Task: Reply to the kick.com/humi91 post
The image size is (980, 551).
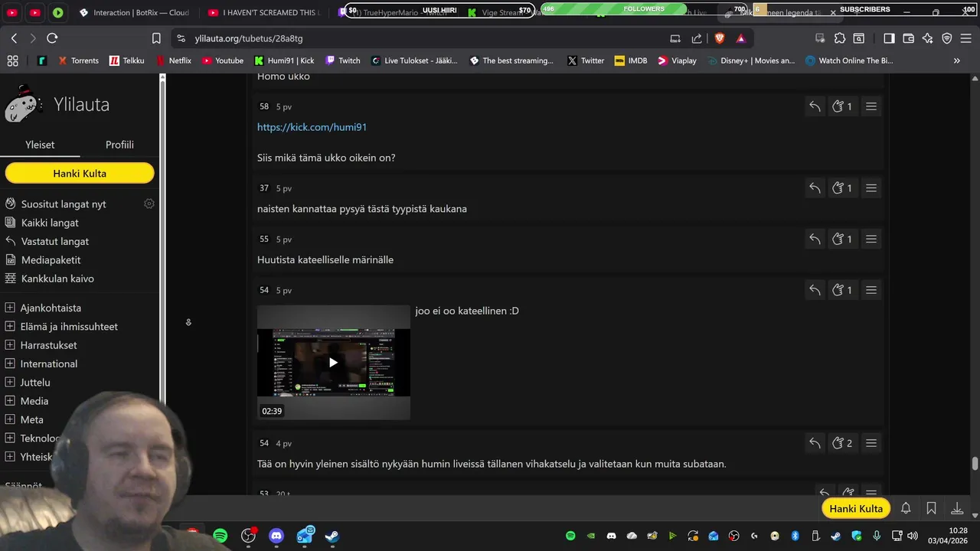Action: (x=815, y=106)
